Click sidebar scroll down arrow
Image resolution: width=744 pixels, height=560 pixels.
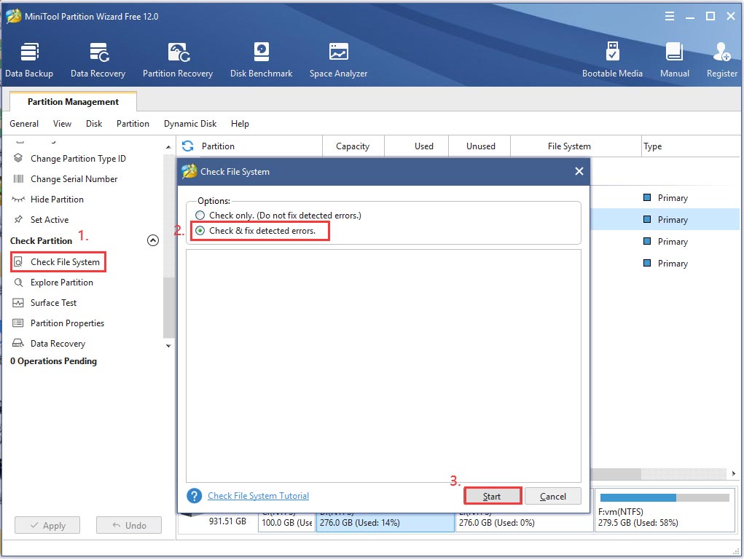point(168,346)
